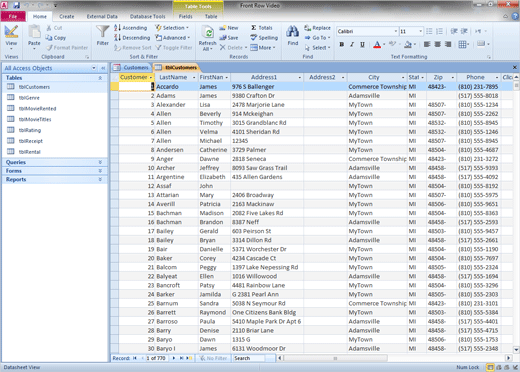Open the Calibri font name dropdown
Viewport: 520px width, 372px height.
click(x=396, y=31)
